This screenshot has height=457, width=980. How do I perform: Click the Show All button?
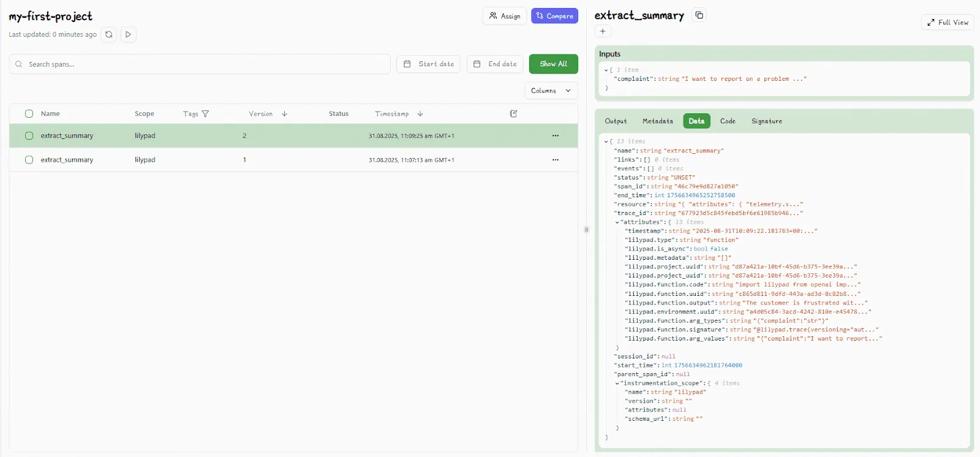click(553, 64)
